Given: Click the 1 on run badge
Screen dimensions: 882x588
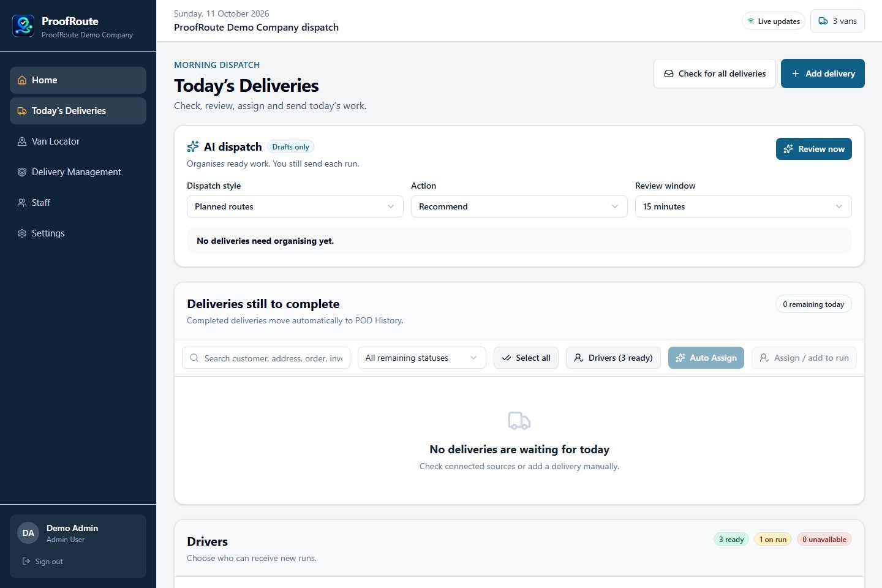Looking at the screenshot, I should point(773,540).
